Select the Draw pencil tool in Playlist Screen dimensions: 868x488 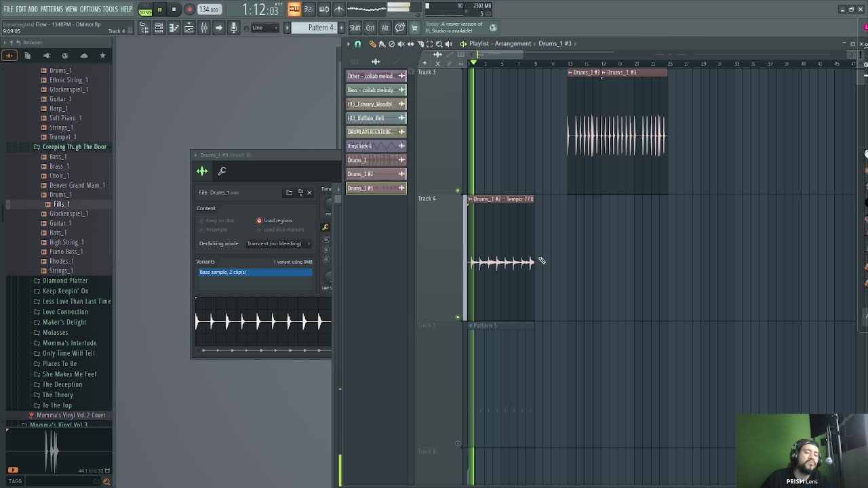(x=372, y=43)
